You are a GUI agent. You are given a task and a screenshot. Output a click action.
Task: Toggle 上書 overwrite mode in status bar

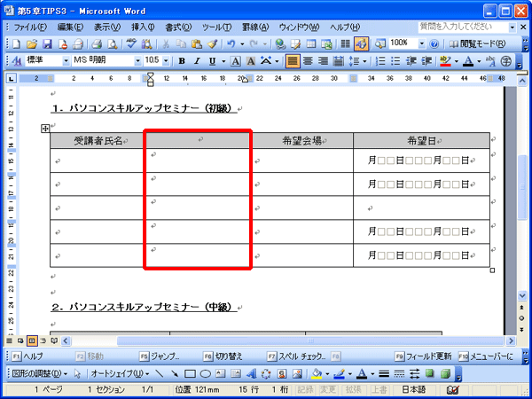pyautogui.click(x=378, y=390)
